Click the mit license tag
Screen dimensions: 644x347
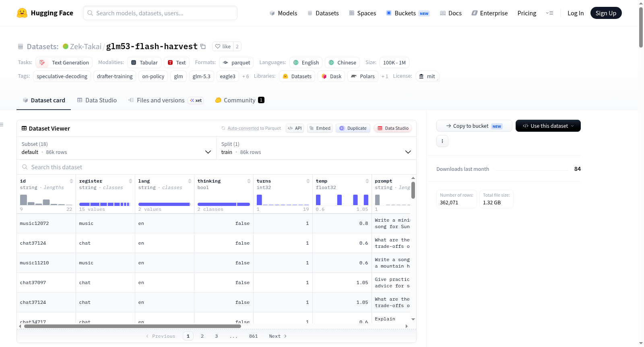pyautogui.click(x=427, y=76)
